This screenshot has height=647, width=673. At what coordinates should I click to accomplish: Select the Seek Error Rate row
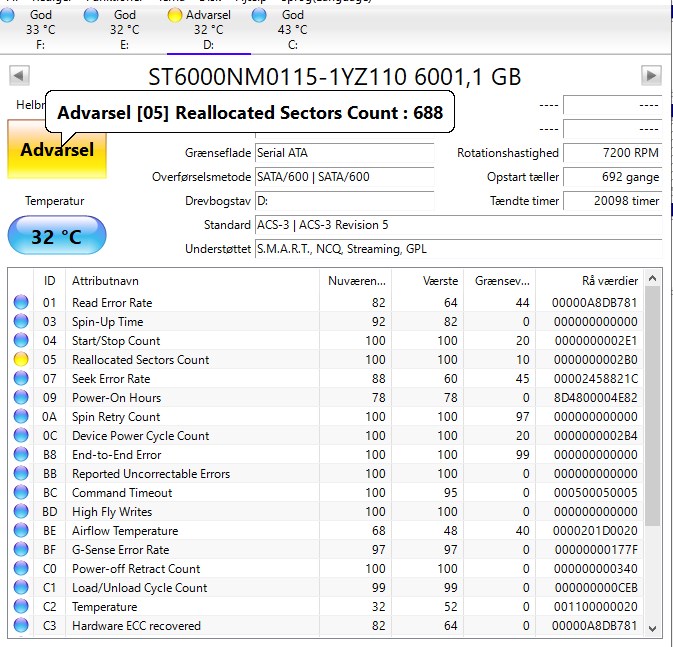point(325,379)
